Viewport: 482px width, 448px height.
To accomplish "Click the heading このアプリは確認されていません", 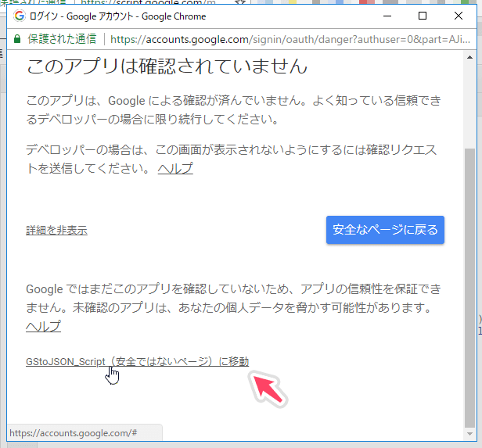I will click(x=167, y=66).
